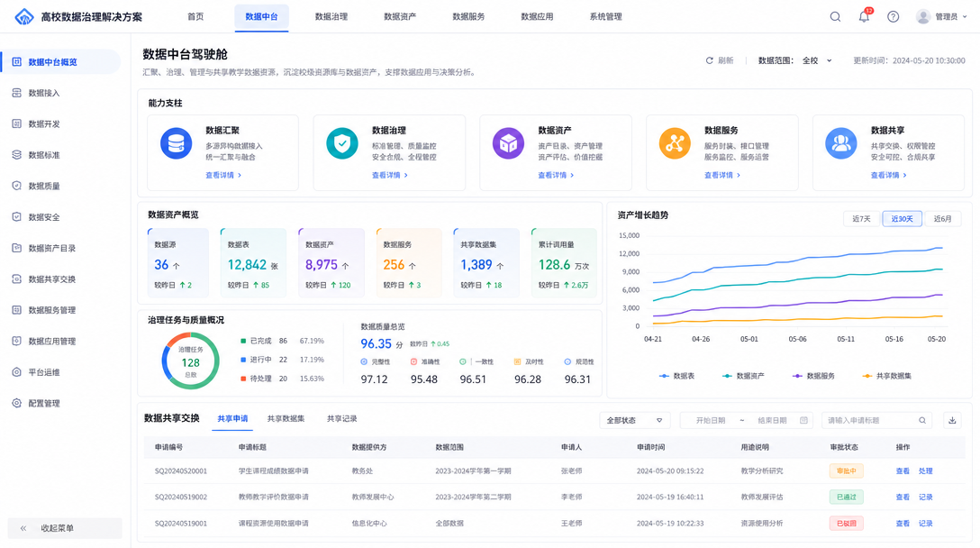Click the 数据标准 sidebar icon

coord(17,154)
